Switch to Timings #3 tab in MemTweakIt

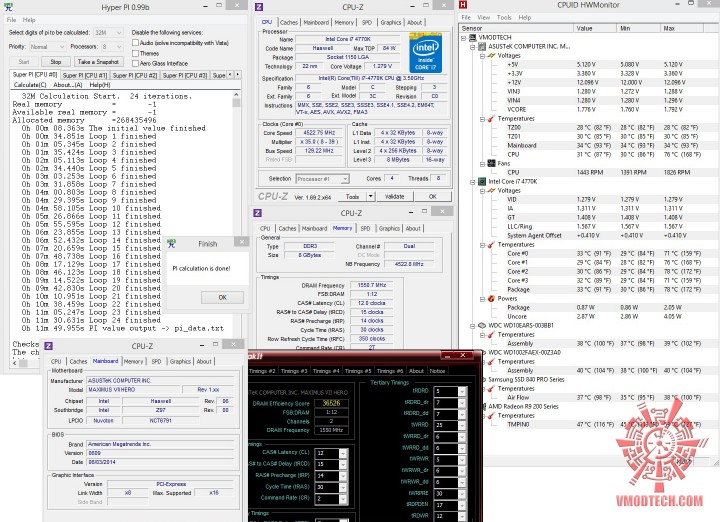click(293, 371)
